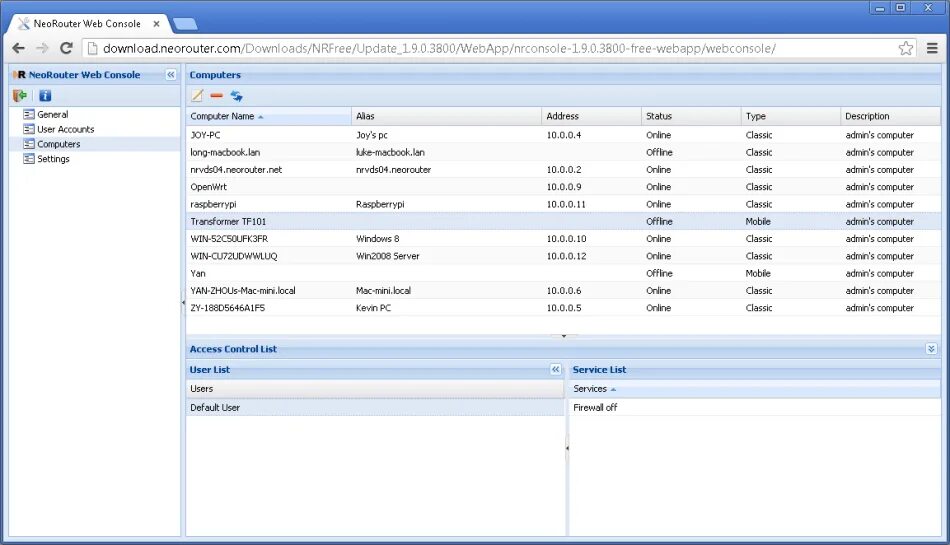Screen dimensions: 950x545
Task: Select the WIN-52C50UFK3FR computer row
Action: tap(563, 239)
